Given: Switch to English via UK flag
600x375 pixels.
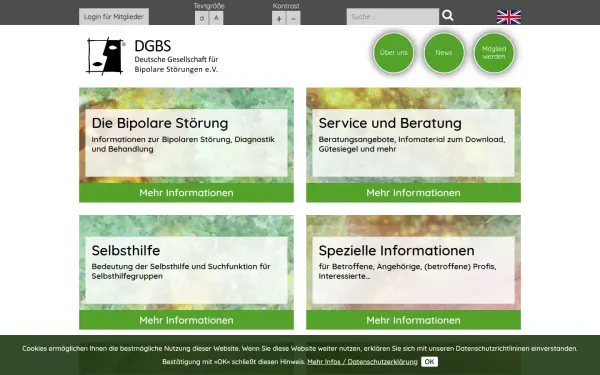Looking at the screenshot, I should pyautogui.click(x=509, y=17).
